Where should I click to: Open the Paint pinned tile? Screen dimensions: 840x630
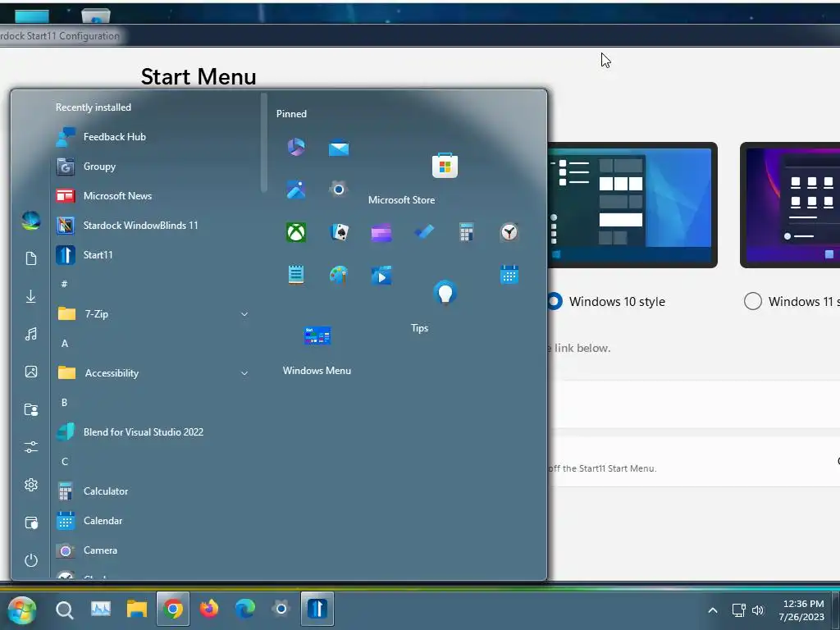point(339,275)
